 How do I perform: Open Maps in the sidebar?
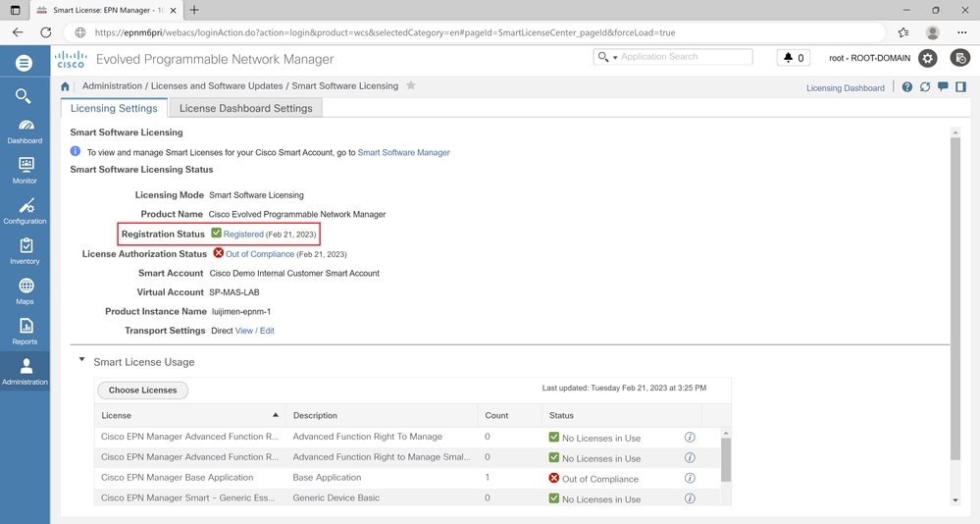pos(25,291)
